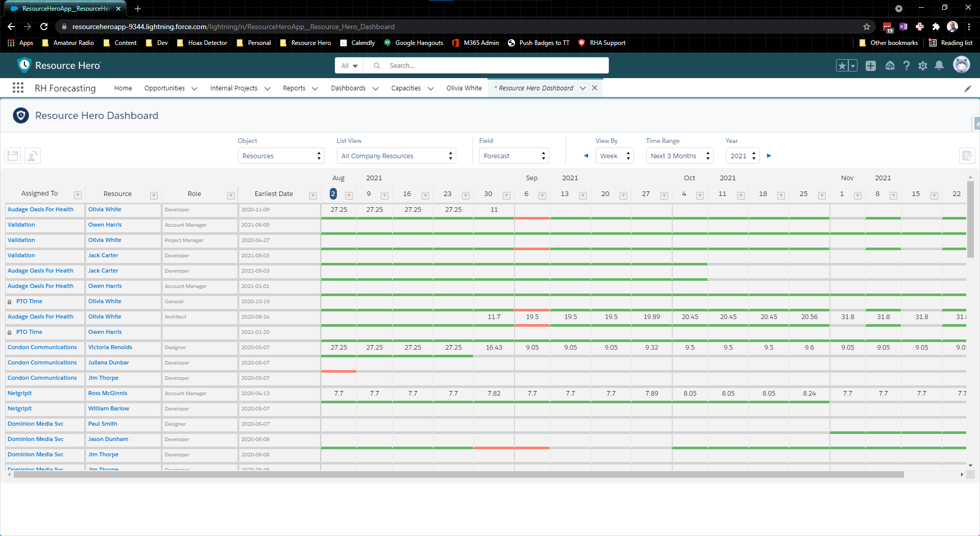Open Juliana Dunbar resource link
This screenshot has height=536, width=980.
(108, 362)
